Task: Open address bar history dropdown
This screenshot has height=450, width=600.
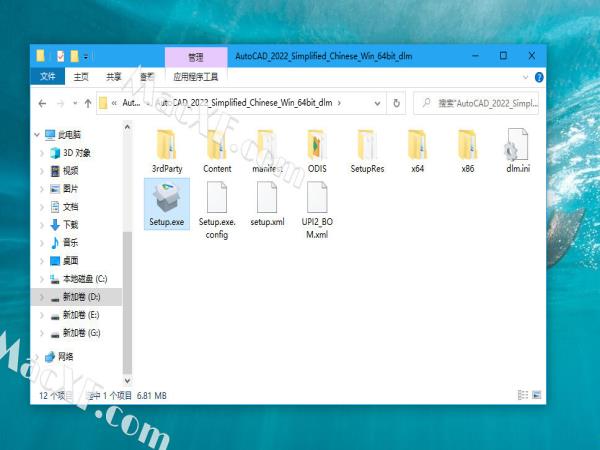Action: tap(377, 103)
